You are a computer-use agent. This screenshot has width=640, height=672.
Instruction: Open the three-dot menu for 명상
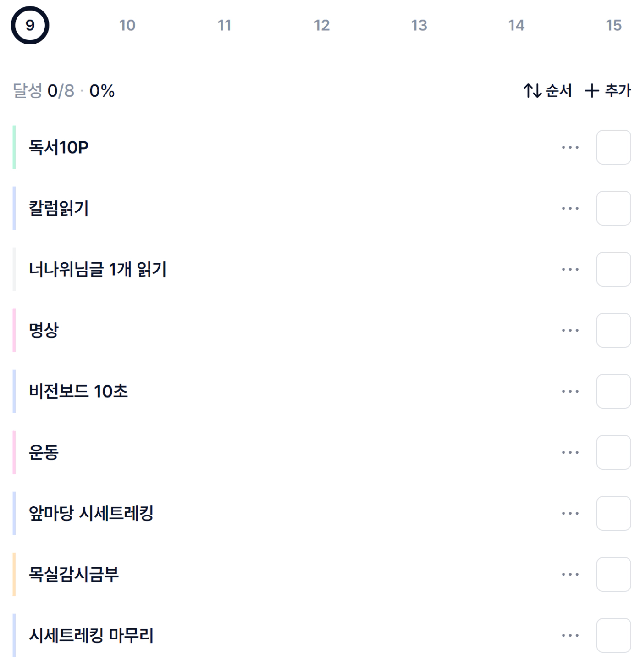point(570,330)
